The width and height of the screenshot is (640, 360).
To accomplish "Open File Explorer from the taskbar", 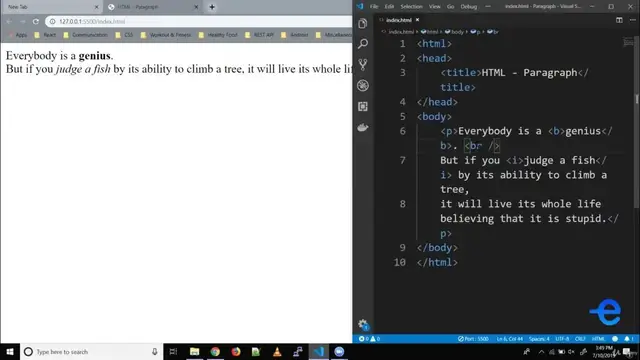I will [x=194, y=351].
